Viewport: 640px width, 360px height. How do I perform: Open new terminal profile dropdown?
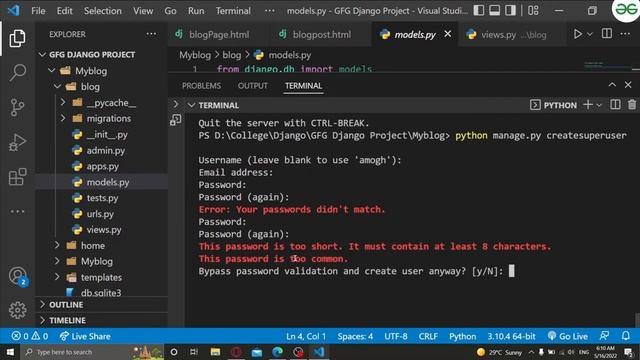599,105
